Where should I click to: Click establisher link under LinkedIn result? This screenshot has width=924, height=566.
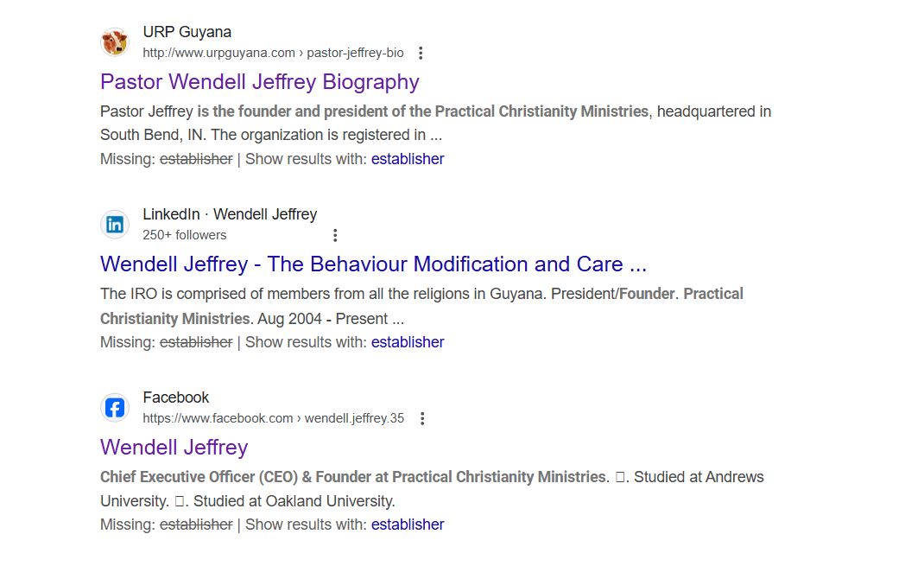tap(408, 342)
